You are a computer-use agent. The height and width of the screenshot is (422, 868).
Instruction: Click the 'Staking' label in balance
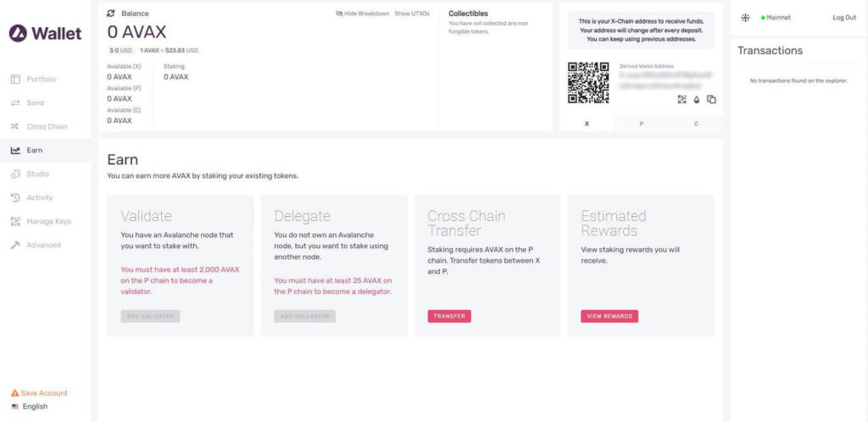174,66
